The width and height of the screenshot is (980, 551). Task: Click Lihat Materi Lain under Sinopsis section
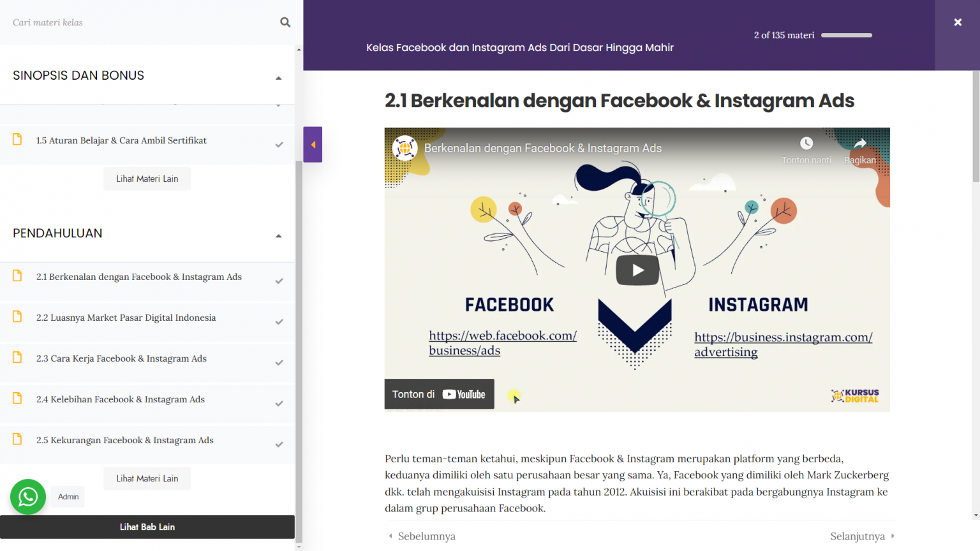click(x=147, y=179)
